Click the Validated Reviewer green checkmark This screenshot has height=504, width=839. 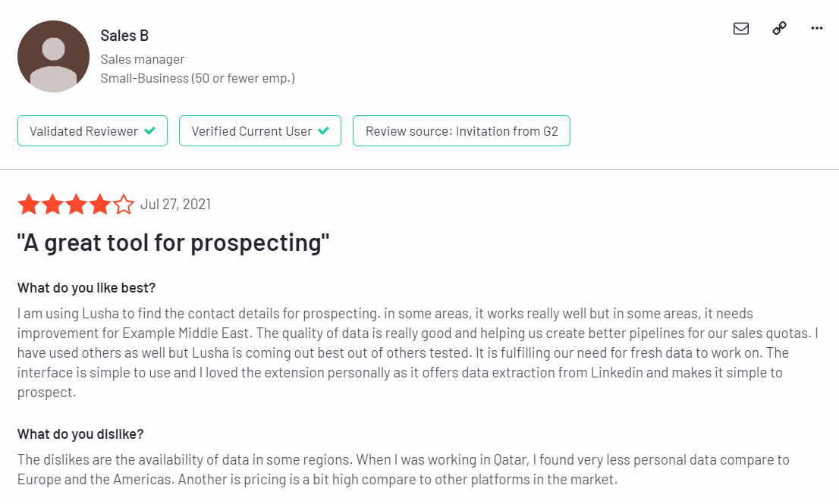coord(150,130)
